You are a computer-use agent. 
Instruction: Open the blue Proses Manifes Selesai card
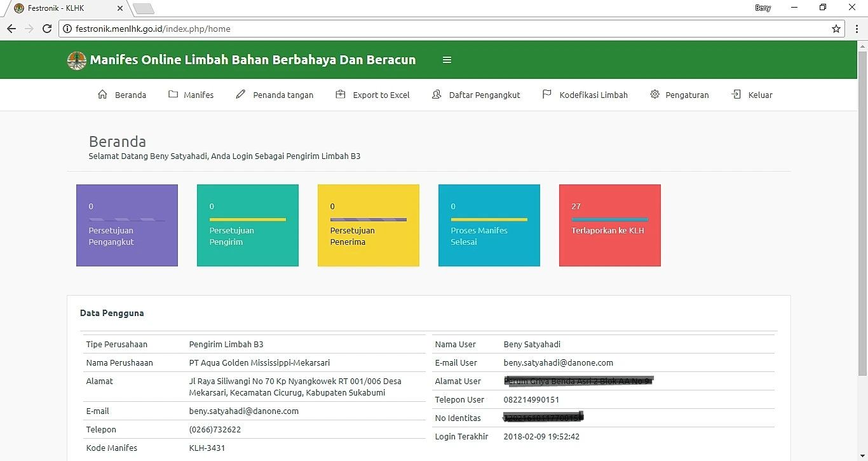489,225
